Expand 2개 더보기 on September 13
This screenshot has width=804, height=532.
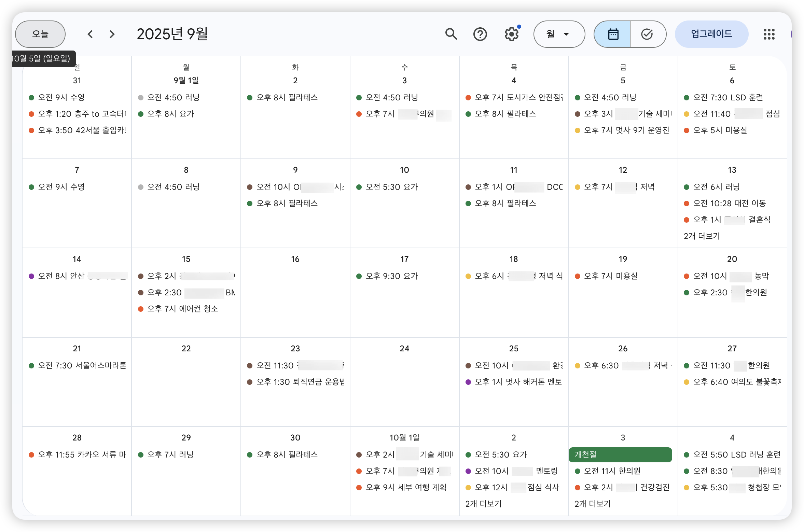click(702, 236)
